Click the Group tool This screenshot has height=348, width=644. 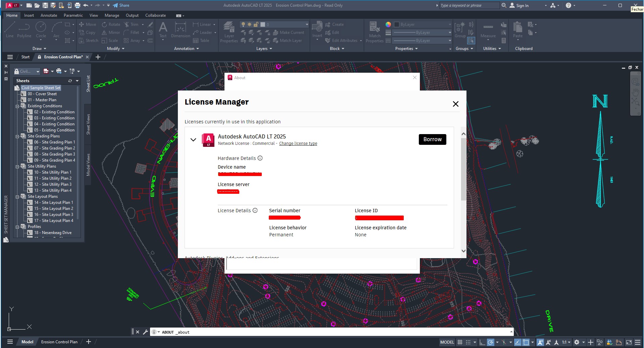(x=460, y=30)
